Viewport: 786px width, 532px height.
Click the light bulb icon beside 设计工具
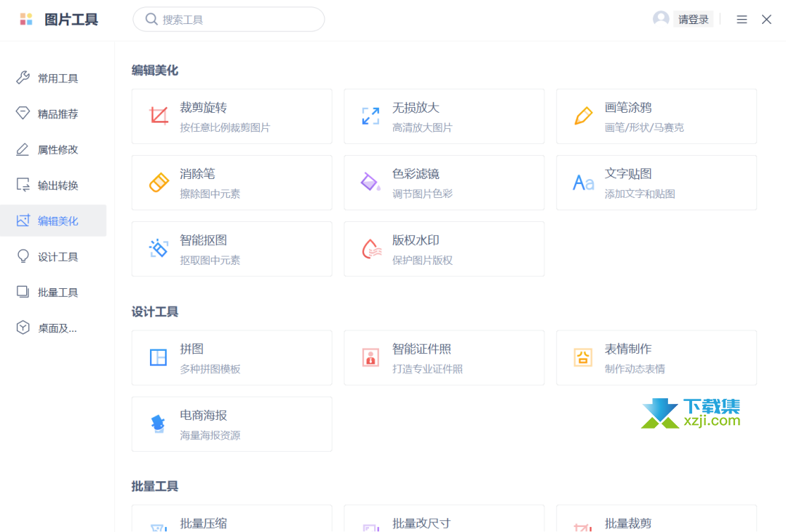tap(23, 256)
